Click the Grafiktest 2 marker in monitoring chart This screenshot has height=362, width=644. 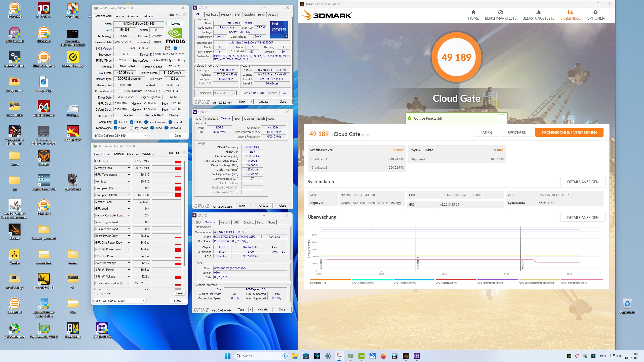(x=417, y=263)
